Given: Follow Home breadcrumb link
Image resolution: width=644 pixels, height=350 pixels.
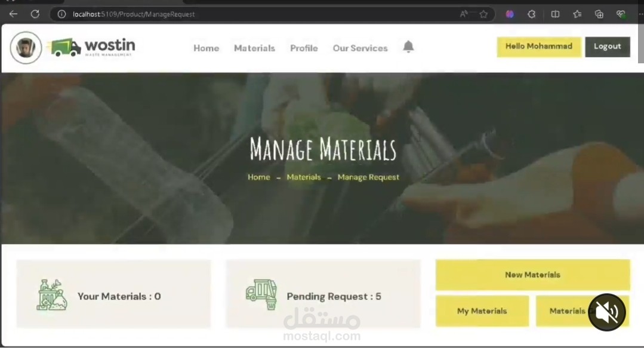Looking at the screenshot, I should (259, 177).
